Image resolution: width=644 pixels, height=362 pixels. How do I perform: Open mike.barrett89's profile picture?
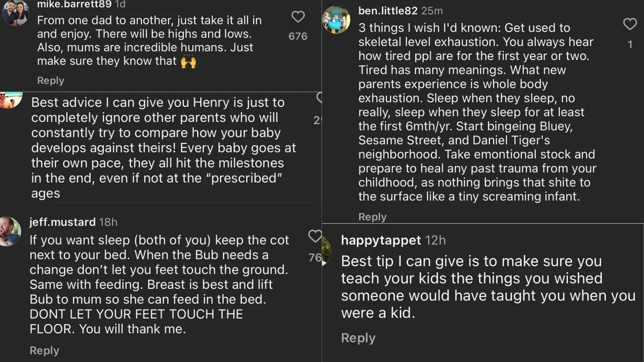click(x=16, y=12)
